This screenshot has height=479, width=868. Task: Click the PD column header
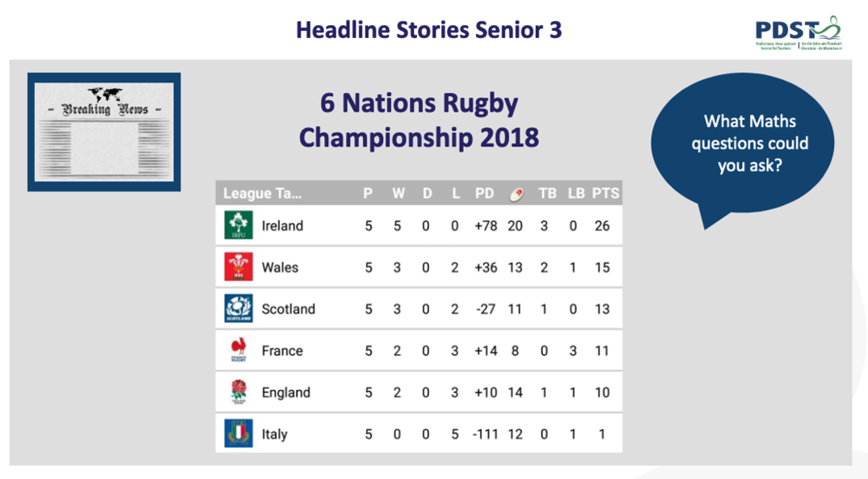484,194
